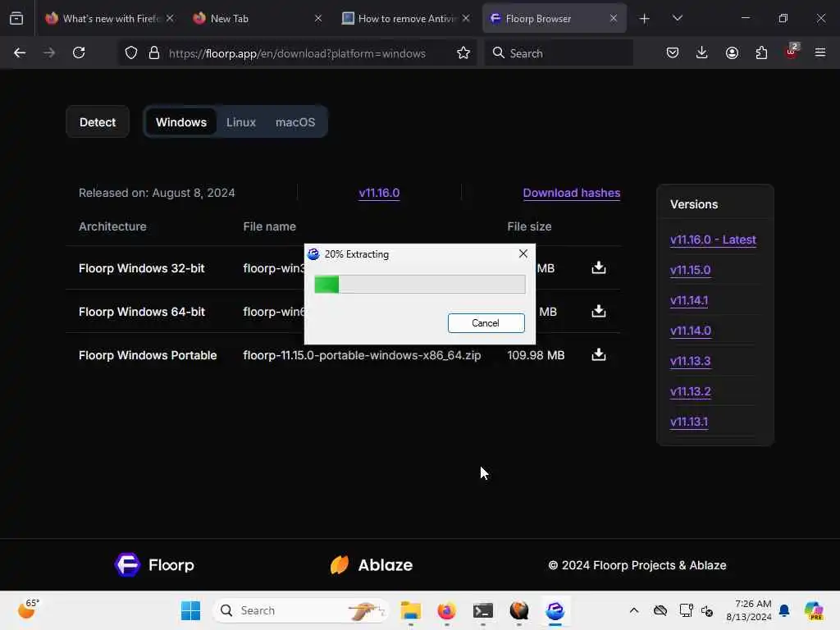
Task: Click the Floorp footer logo
Action: coord(154,564)
